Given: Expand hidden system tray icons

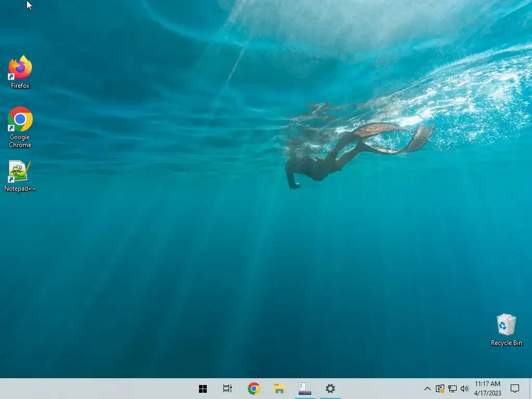Looking at the screenshot, I should pos(428,389).
